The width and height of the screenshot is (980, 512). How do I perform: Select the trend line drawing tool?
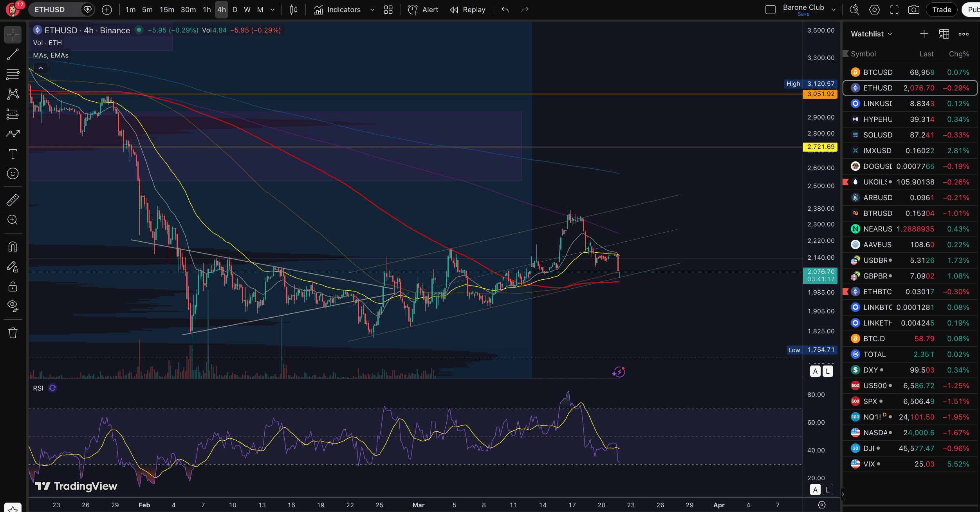pos(13,54)
